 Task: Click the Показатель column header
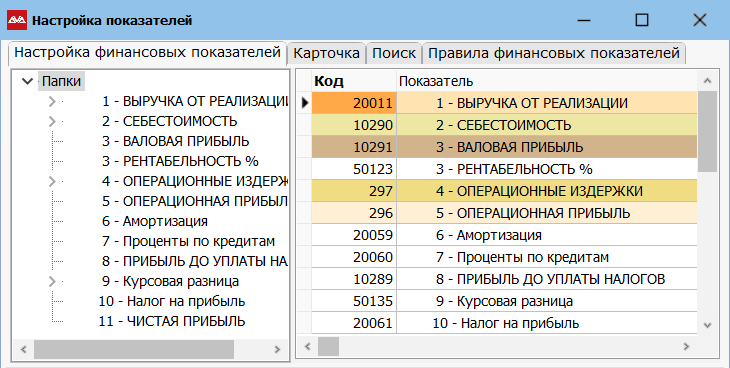click(x=547, y=81)
